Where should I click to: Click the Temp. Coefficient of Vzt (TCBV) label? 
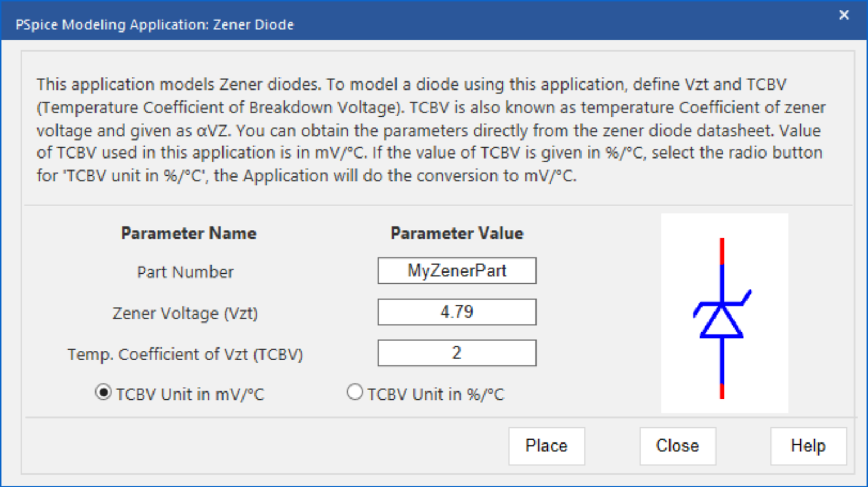(185, 355)
